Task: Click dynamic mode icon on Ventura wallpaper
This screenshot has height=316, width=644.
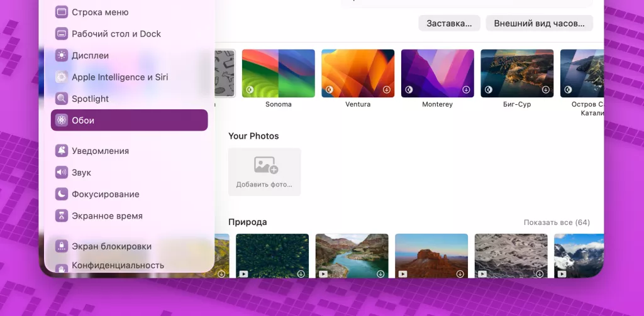Action: tap(330, 89)
